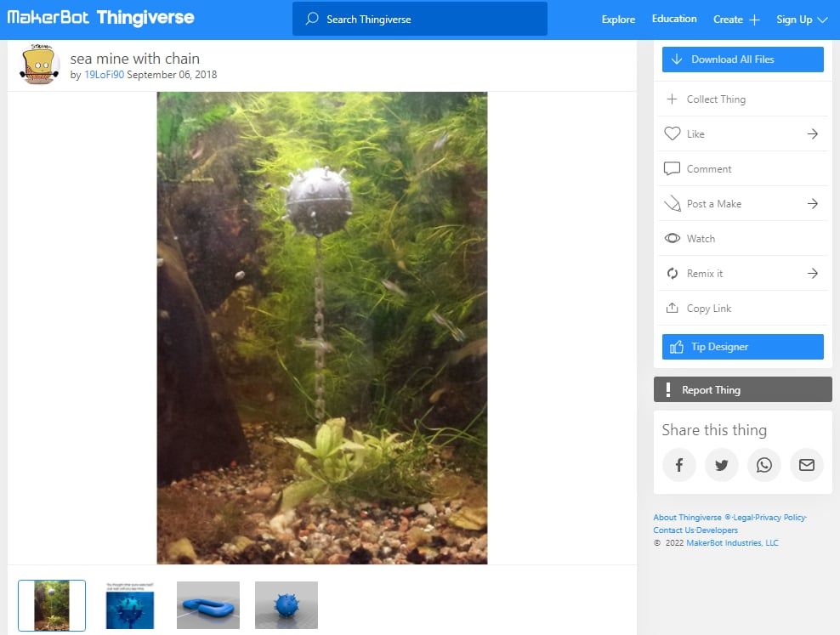Click the Copy Link share icon
This screenshot has height=635, width=840.
pyautogui.click(x=672, y=309)
